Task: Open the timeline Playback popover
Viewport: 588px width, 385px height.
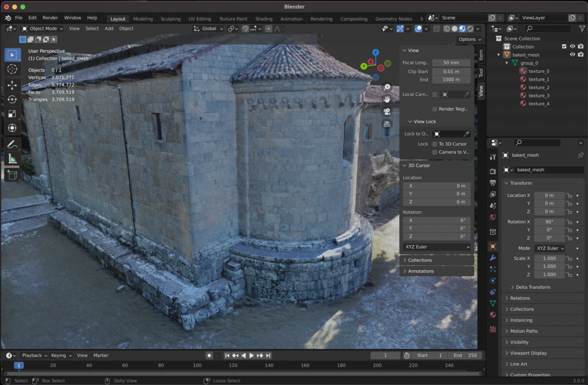Action: pyautogui.click(x=35, y=355)
